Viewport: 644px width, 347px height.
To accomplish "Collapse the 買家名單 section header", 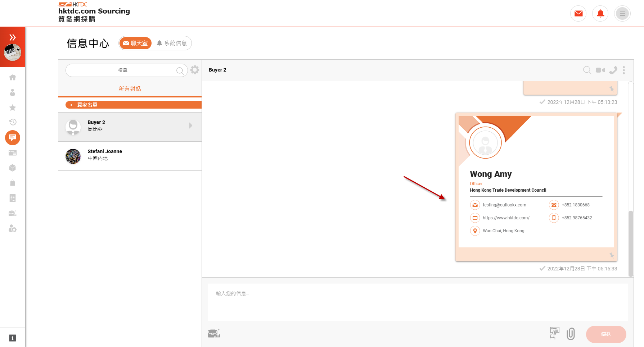I will pyautogui.click(x=134, y=105).
